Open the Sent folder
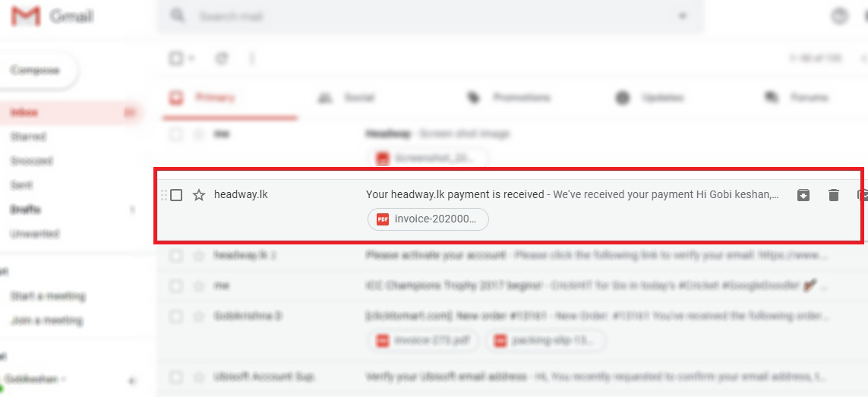The height and width of the screenshot is (397, 868). click(21, 185)
